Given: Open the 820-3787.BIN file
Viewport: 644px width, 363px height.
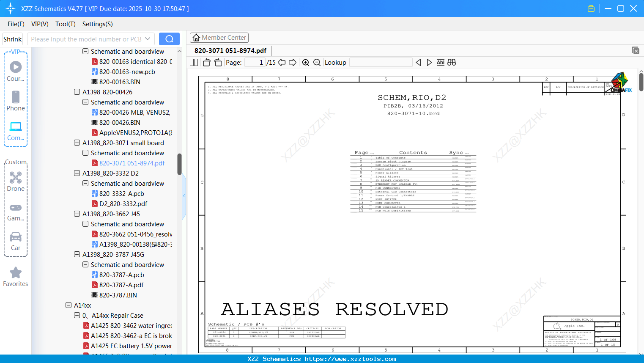Looking at the screenshot, I should tap(118, 295).
